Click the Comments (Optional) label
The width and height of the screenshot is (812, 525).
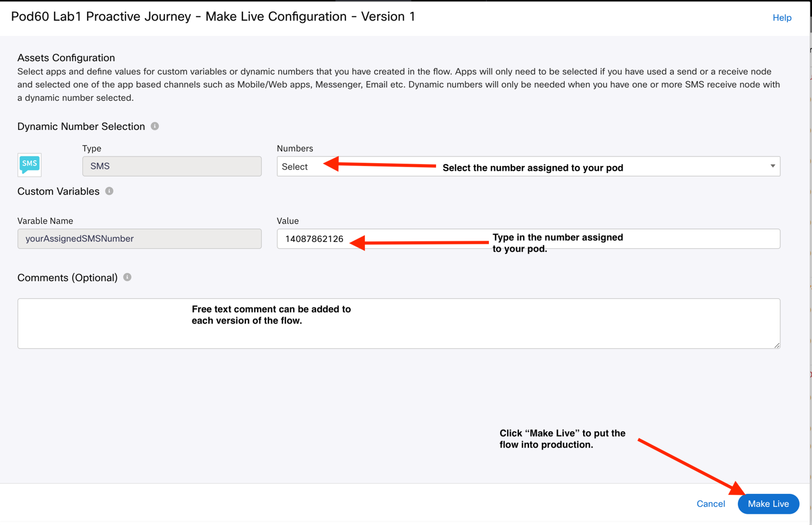click(x=68, y=278)
